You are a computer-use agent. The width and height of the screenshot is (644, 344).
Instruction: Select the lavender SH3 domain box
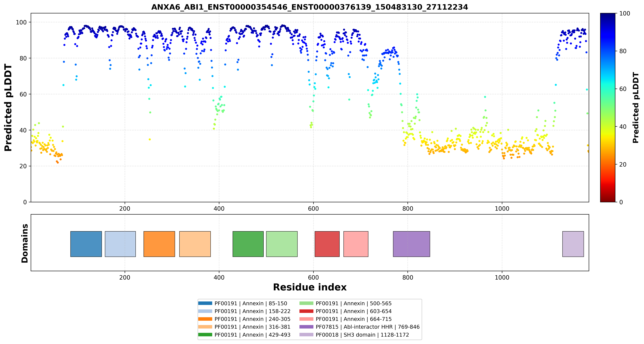coord(573,244)
